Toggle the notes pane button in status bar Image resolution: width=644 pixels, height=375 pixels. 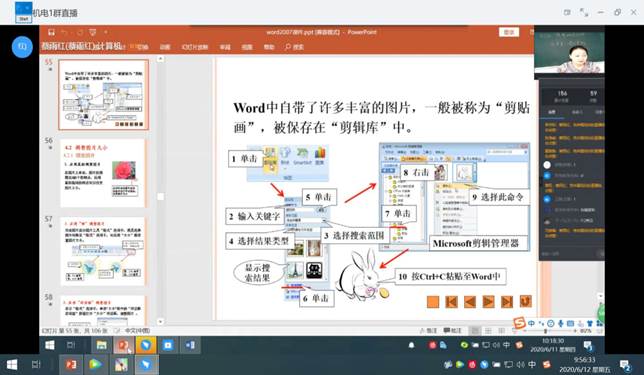pos(429,331)
